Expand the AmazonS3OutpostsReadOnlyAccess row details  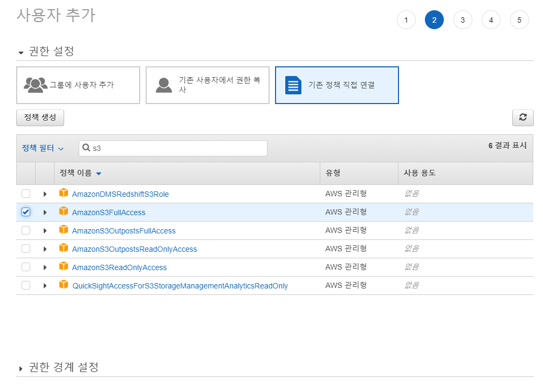pyautogui.click(x=45, y=249)
